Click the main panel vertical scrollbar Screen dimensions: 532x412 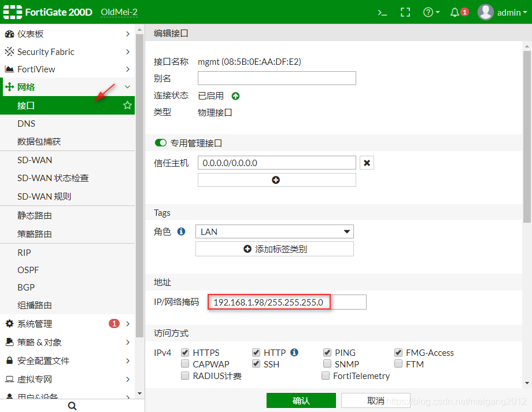tap(527, 137)
